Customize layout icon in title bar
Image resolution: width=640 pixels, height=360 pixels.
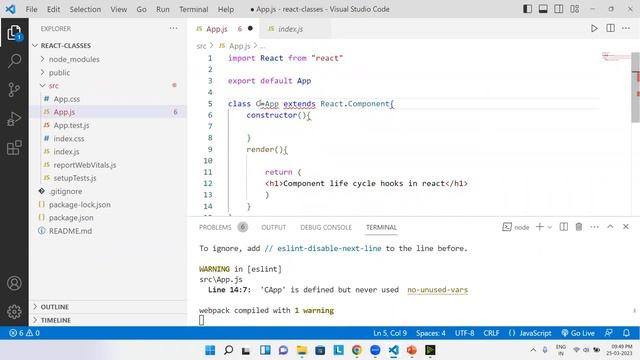575,9
